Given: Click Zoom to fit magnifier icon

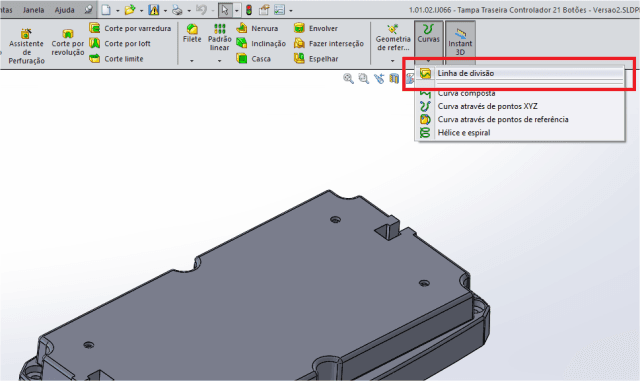Looking at the screenshot, I should click(x=348, y=78).
